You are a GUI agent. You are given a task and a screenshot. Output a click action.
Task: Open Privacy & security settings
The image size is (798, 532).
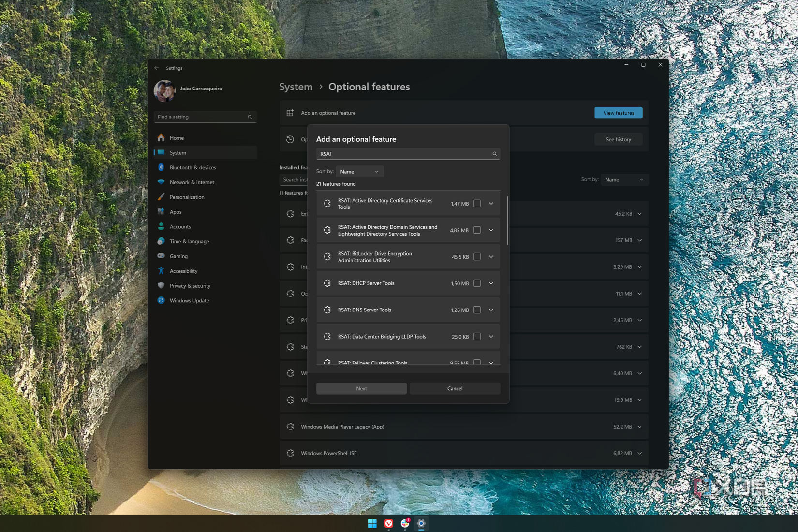coord(190,286)
